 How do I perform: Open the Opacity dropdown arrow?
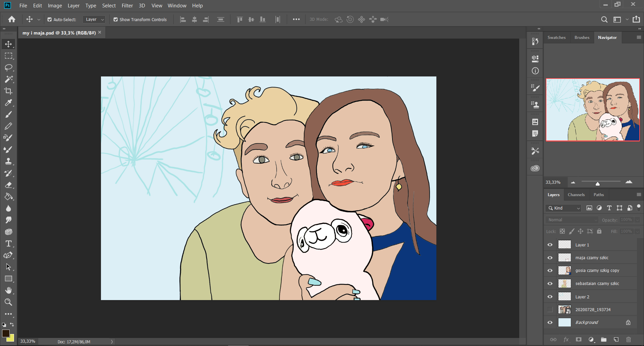tap(637, 220)
